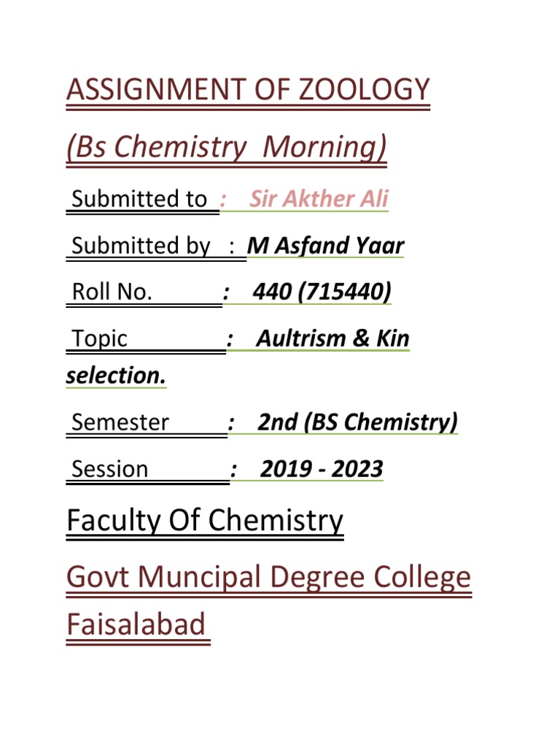Click the "Submitted by" label
560x747 pixels.
(141, 246)
